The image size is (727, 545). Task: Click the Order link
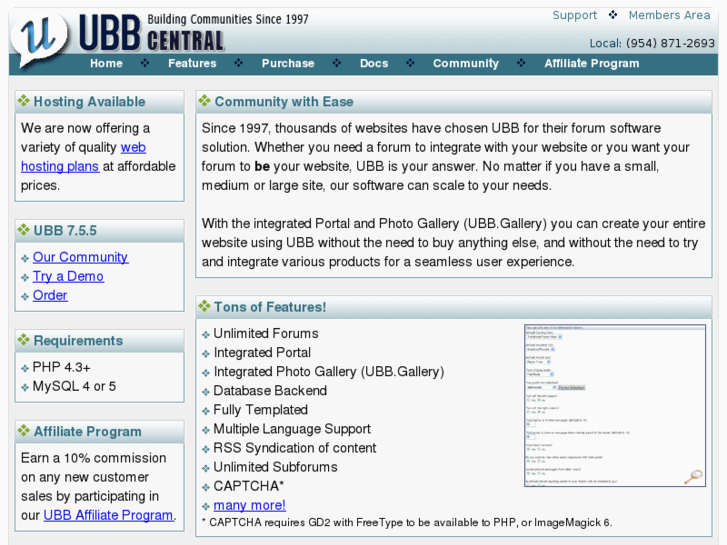[x=50, y=295]
